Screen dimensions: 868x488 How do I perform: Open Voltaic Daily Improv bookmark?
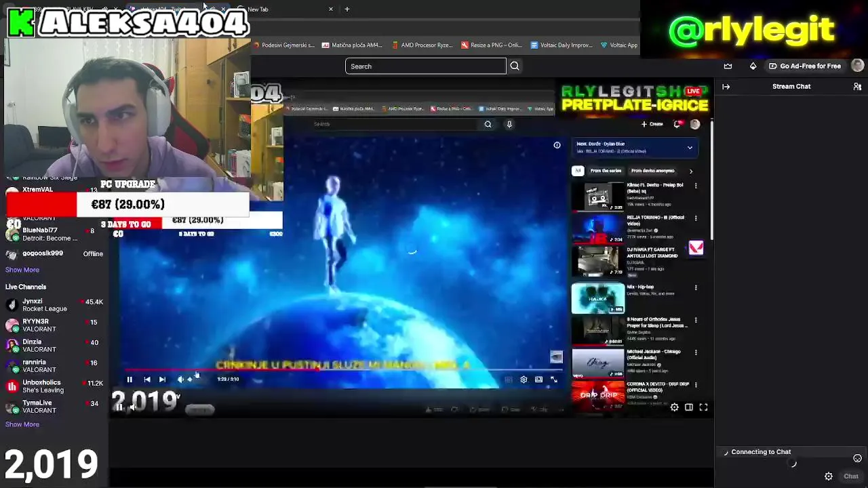click(561, 45)
